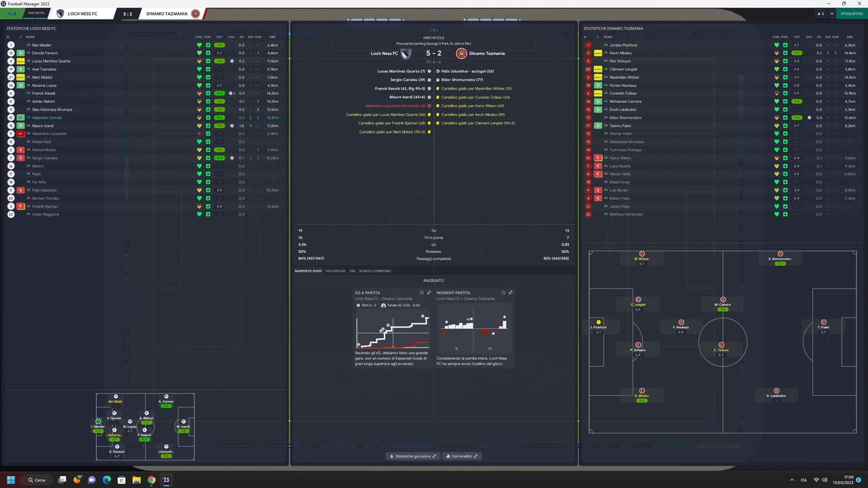Click the ITA language indicator in system tray
This screenshot has width=868, height=488.
click(x=804, y=480)
